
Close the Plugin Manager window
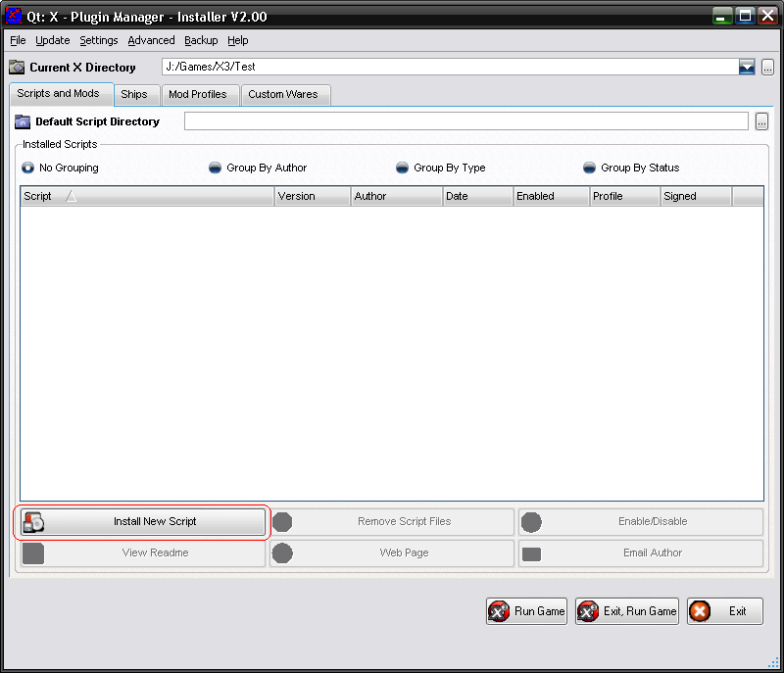[767, 16]
